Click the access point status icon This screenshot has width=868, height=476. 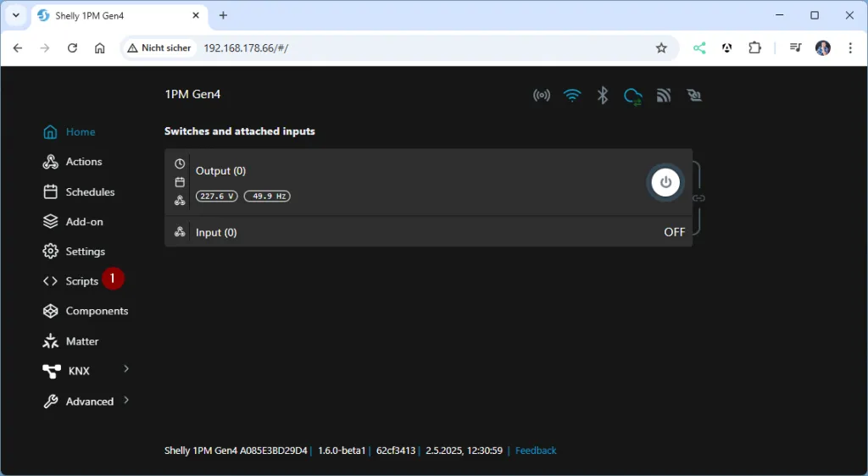coord(542,95)
